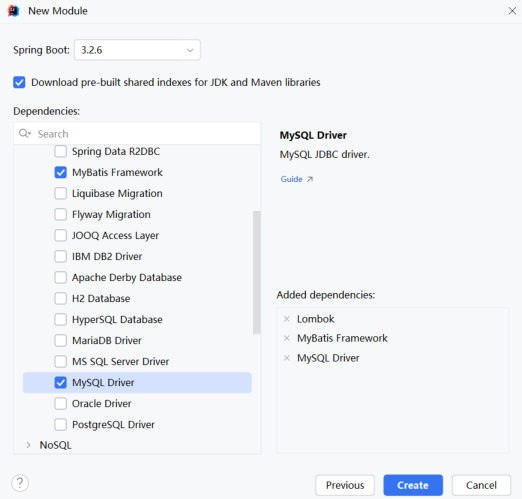The height and width of the screenshot is (499, 522).
Task: Select MySQL Driver in added dependencies list
Action: click(328, 358)
